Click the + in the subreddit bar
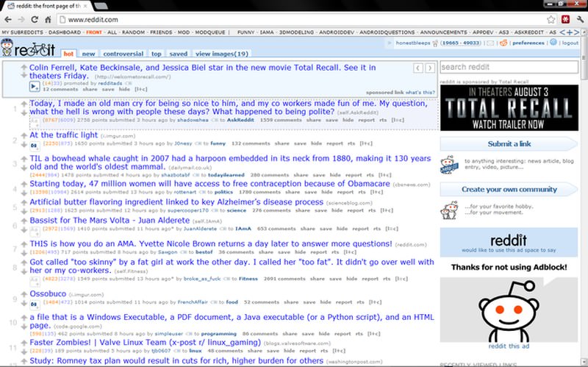 (570, 32)
